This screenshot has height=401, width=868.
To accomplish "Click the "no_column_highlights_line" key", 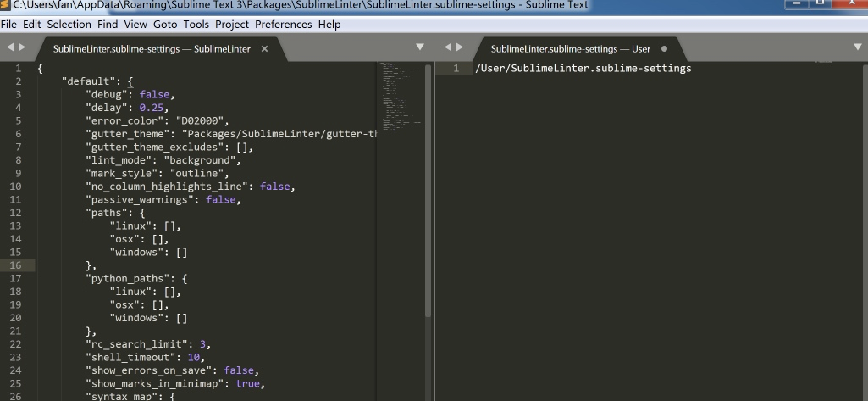I will coord(167,187).
